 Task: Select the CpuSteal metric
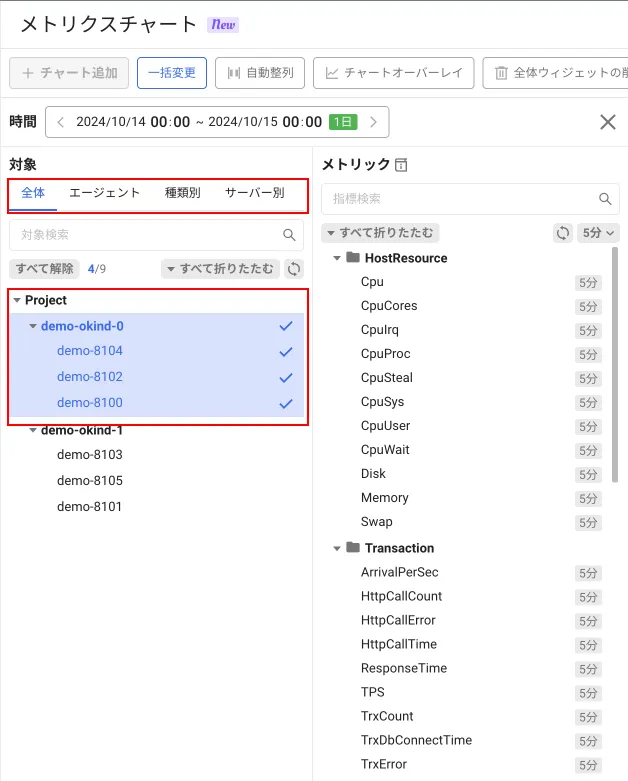pyautogui.click(x=386, y=378)
